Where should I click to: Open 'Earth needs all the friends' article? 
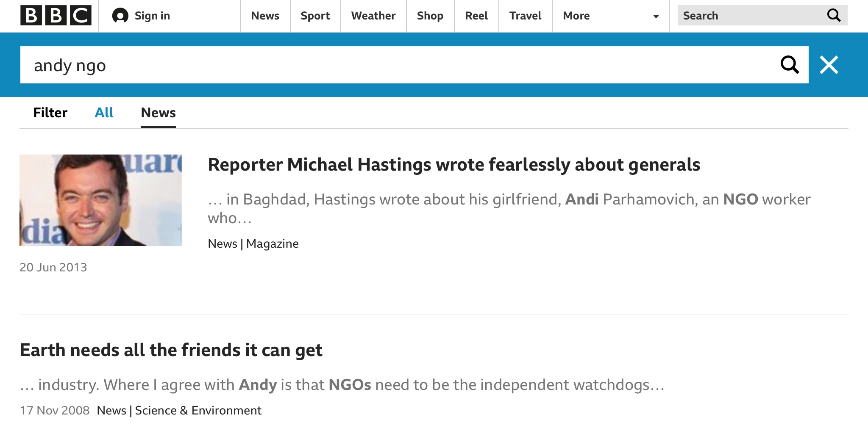pos(171,350)
